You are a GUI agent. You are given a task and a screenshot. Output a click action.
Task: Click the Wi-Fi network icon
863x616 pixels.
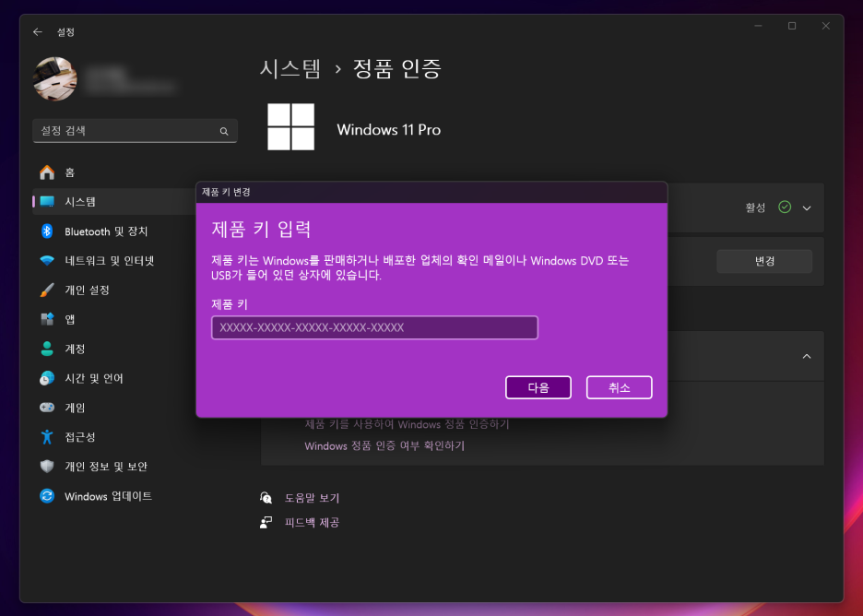pos(47,260)
